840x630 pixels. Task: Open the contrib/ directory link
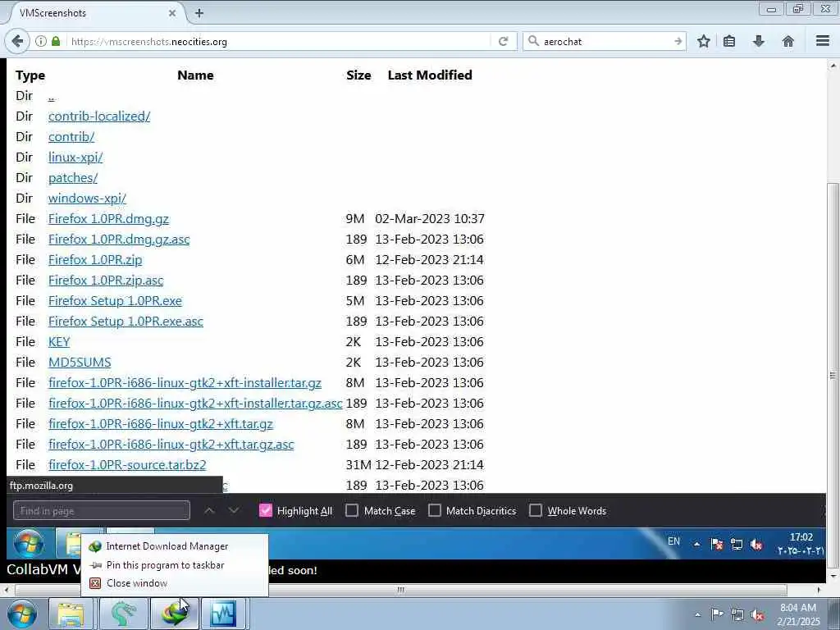[71, 137]
